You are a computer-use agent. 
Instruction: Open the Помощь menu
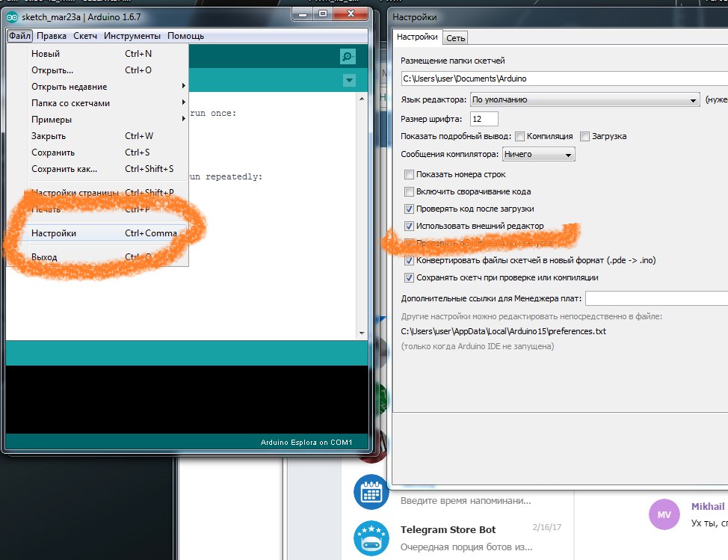(185, 36)
